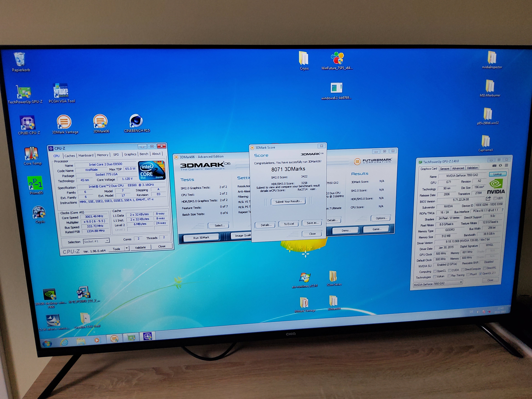The width and height of the screenshot is (532, 399).
Task: Toggle the CUDA checkbox
Action: [450, 270]
